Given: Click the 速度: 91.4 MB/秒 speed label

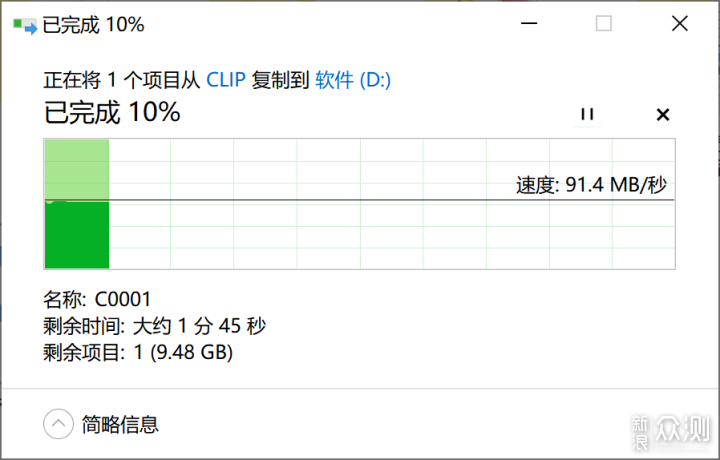Looking at the screenshot, I should point(591,185).
